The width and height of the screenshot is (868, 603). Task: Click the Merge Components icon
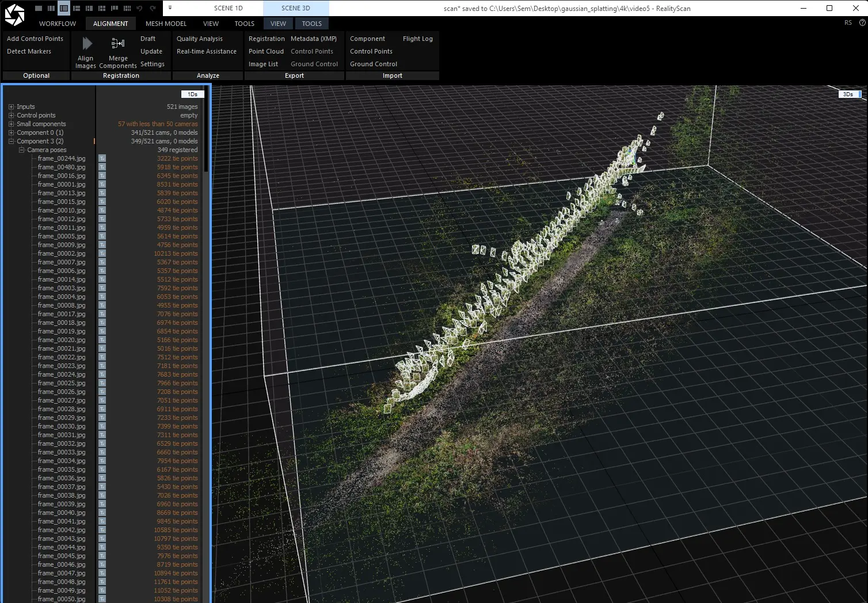point(118,44)
